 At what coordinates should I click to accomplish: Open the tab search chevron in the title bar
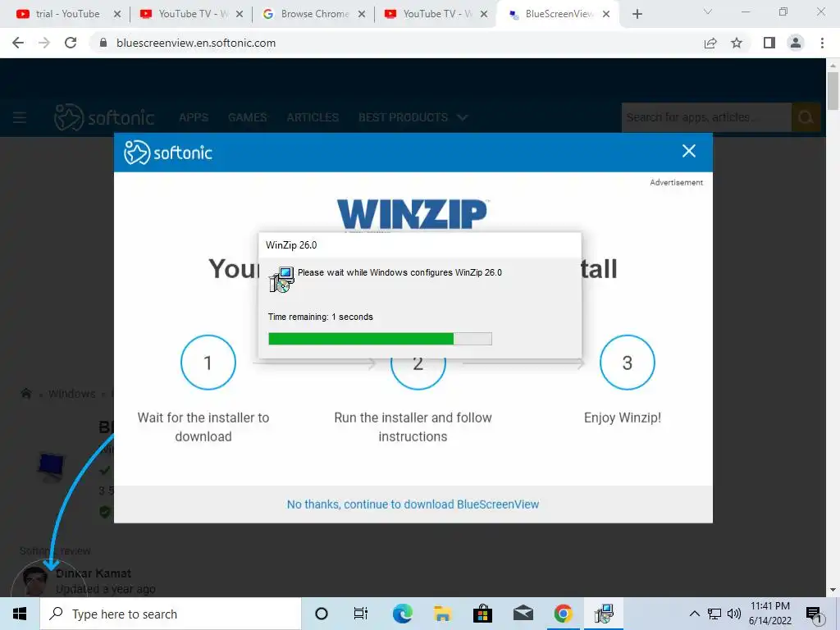point(708,11)
